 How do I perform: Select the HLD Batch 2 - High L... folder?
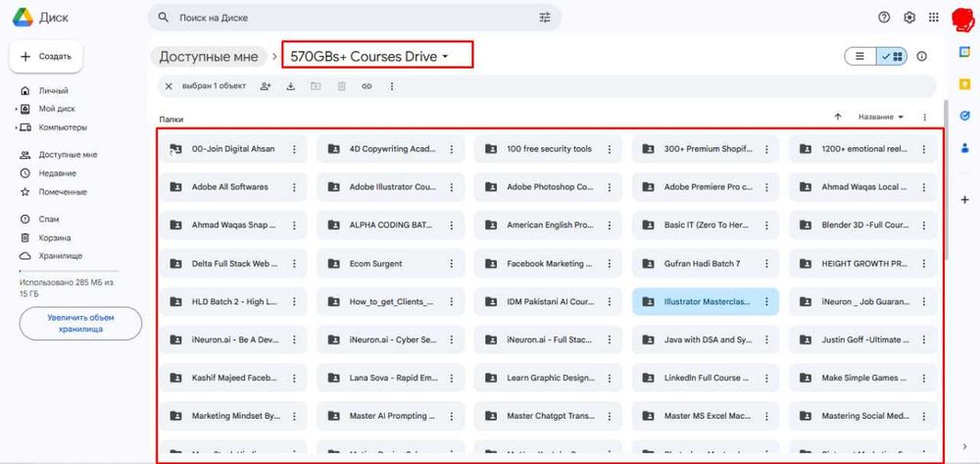232,301
